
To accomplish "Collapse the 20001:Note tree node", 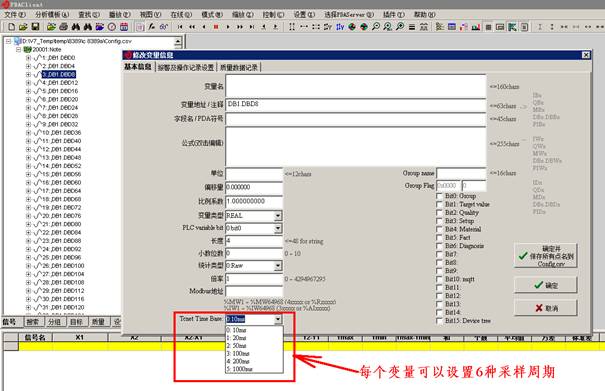I will [18, 49].
